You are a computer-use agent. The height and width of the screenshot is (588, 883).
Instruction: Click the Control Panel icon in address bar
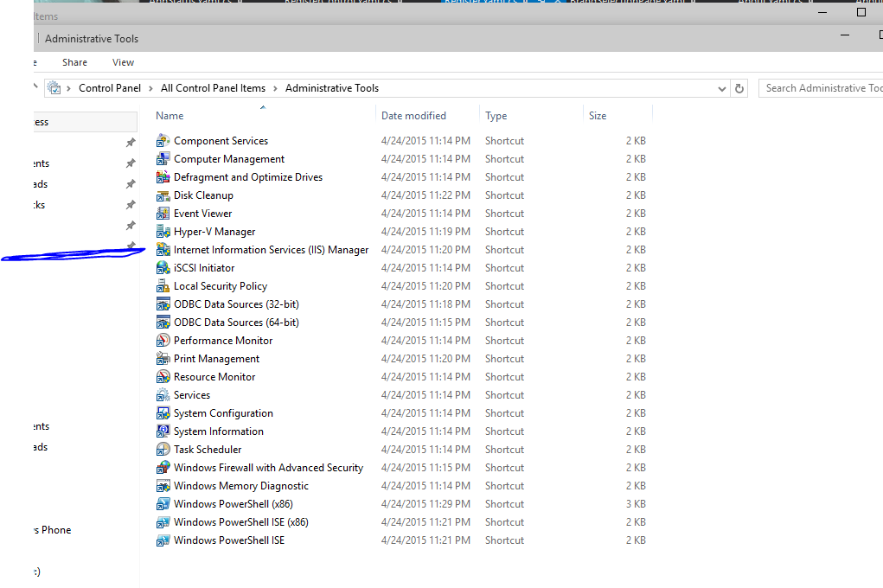(x=54, y=88)
